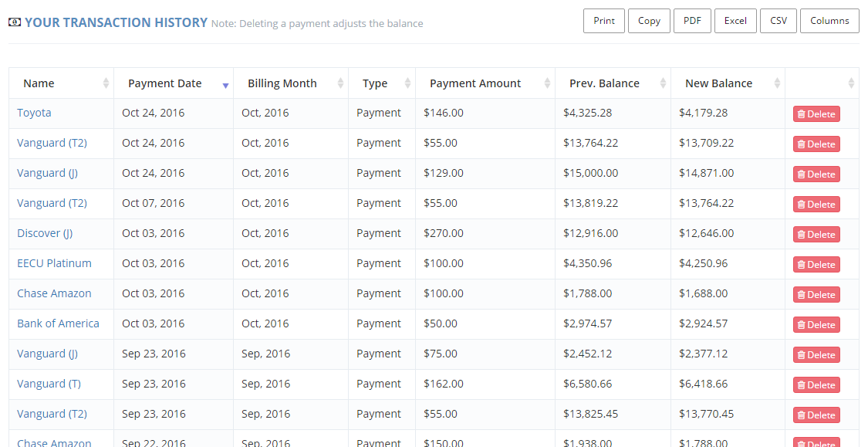This screenshot has width=868, height=447.
Task: Select the $162.00 payment amount cell
Action: 485,384
